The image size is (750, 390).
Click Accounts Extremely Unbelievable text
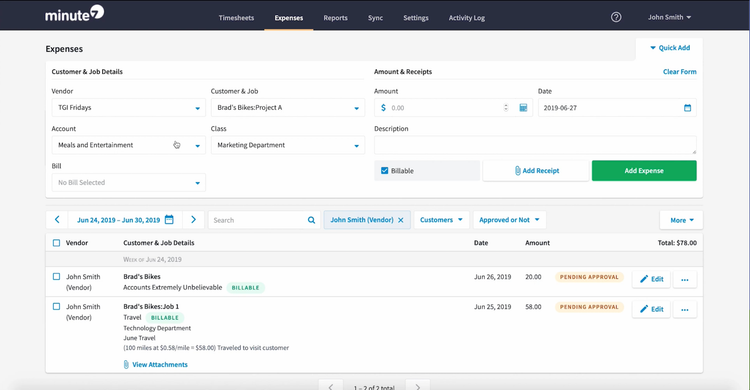[172, 288]
